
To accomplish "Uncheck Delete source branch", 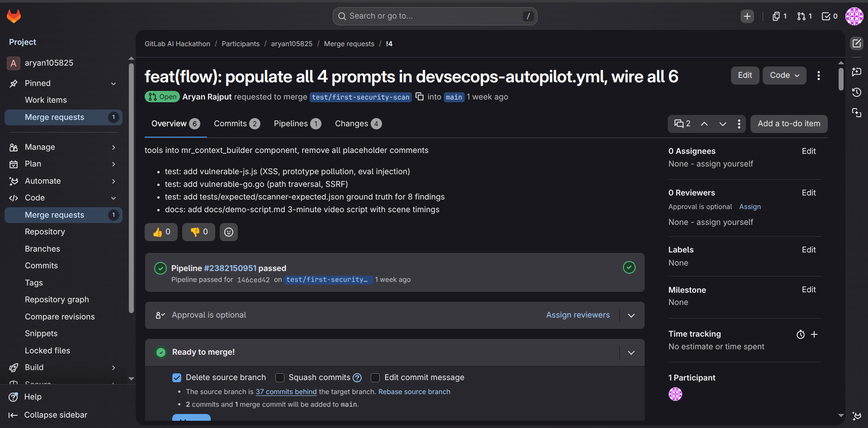I will 177,378.
